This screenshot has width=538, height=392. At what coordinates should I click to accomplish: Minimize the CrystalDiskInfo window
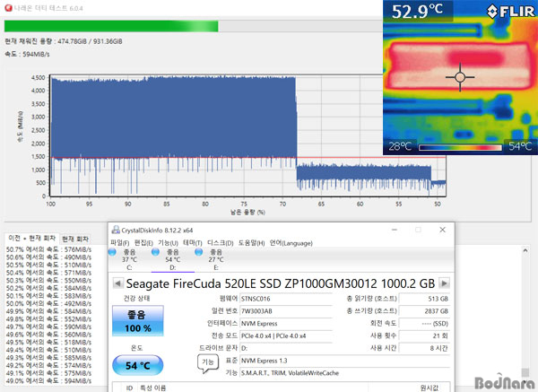[x=395, y=230]
